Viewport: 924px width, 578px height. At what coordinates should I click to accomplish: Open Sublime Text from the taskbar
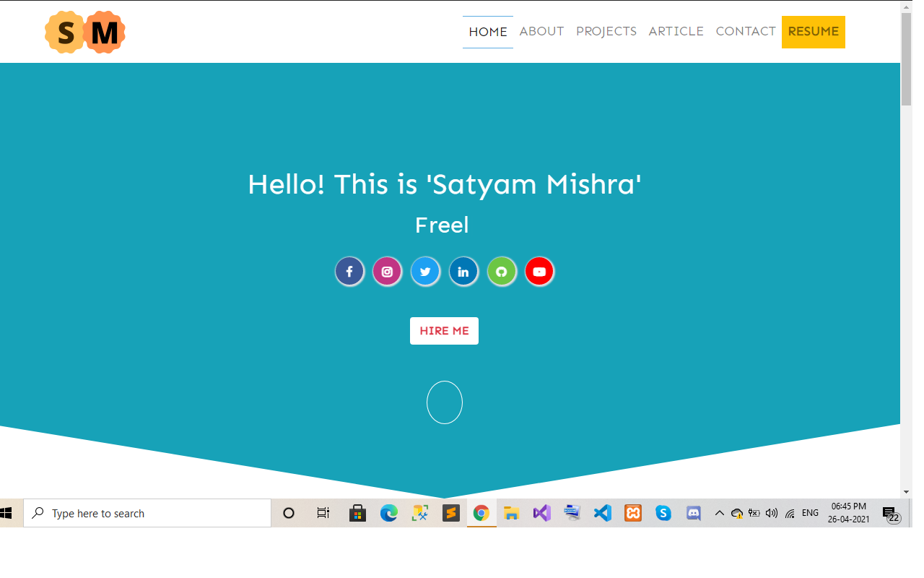tap(451, 513)
